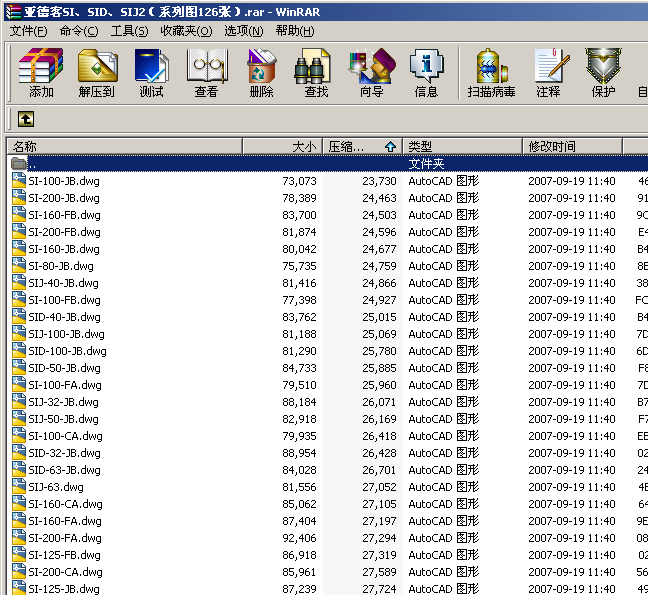Sort by the 类型 column header

[462, 146]
